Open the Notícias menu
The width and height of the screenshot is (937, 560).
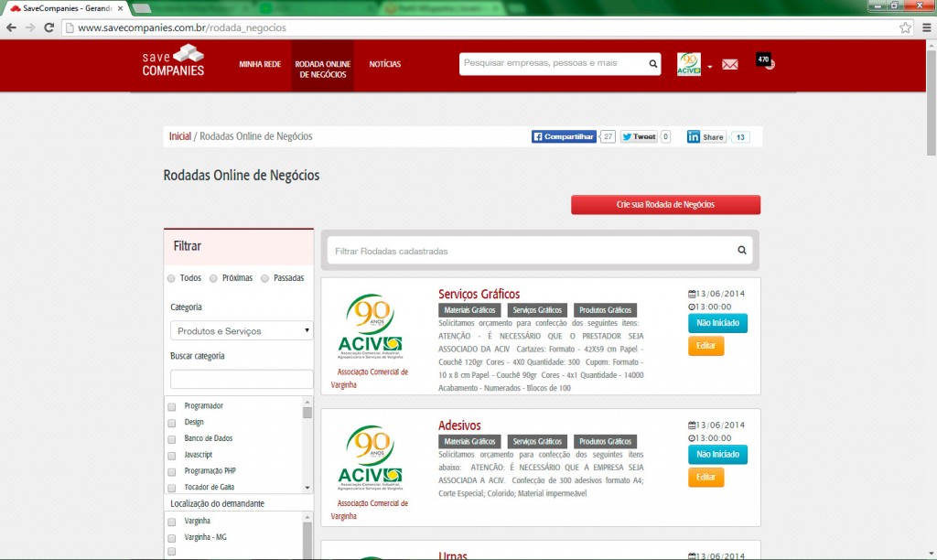pos(385,64)
